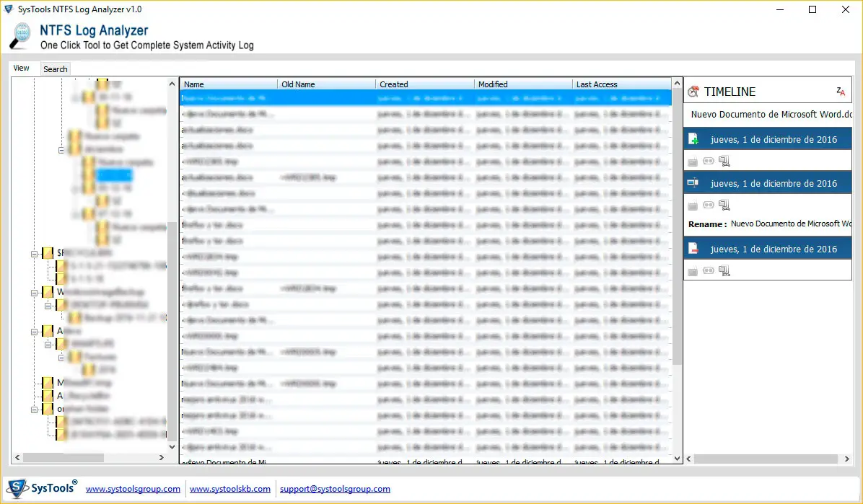The width and height of the screenshot is (863, 504).
Task: Click the NTFS Log Analyzer magnifier logo
Action: click(x=21, y=36)
